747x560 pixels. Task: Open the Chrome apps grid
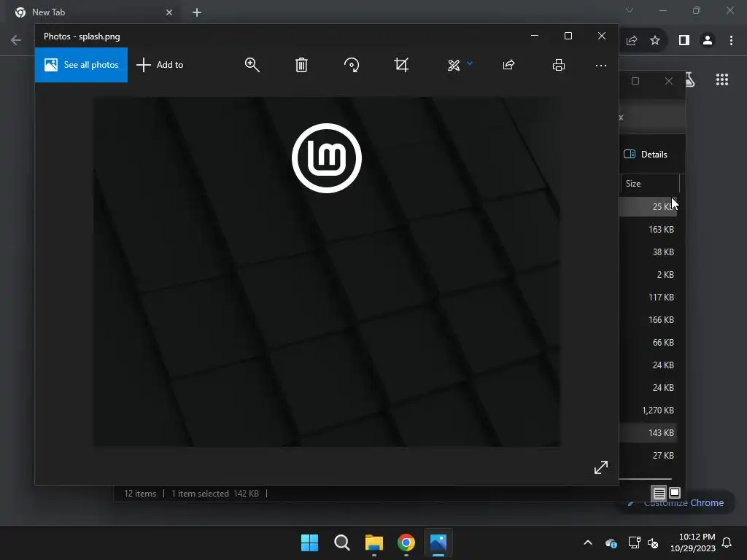(x=722, y=79)
